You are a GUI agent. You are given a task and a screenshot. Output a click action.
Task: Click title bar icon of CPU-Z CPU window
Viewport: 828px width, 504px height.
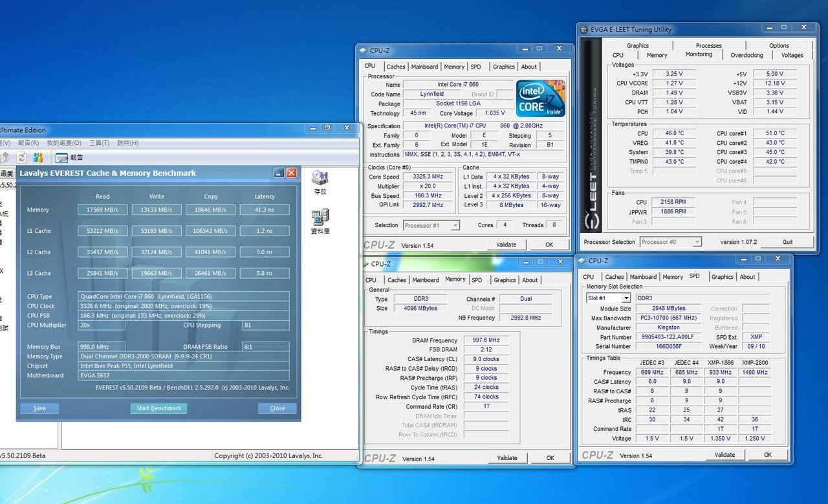click(x=363, y=50)
